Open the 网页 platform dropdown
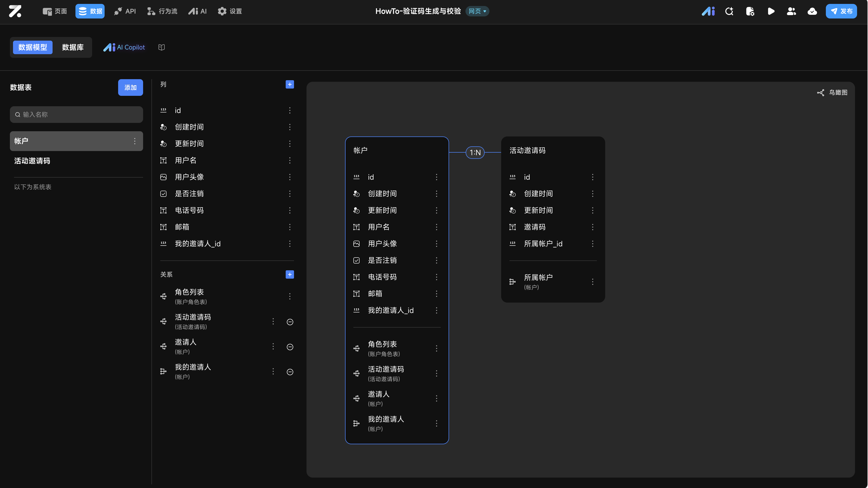 click(477, 11)
